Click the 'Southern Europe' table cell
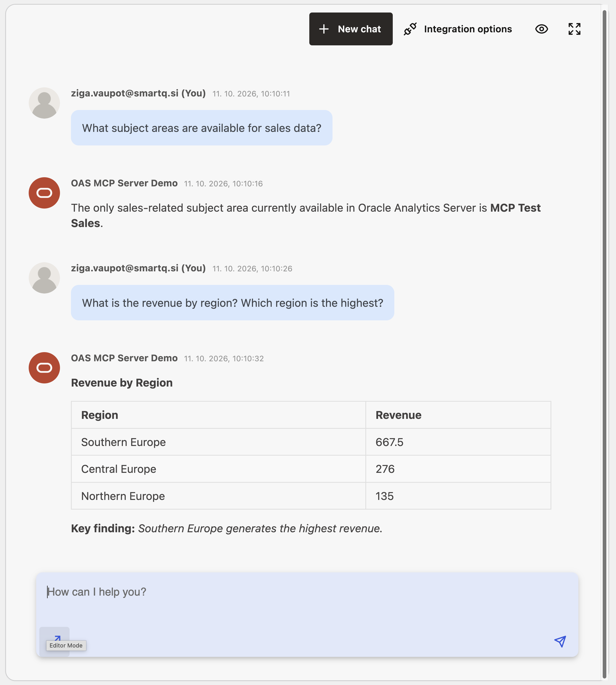 click(x=218, y=442)
